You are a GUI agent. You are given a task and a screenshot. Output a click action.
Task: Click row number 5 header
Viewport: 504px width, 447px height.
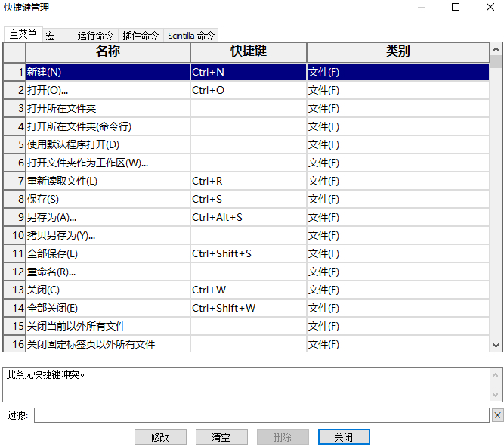tap(14, 144)
